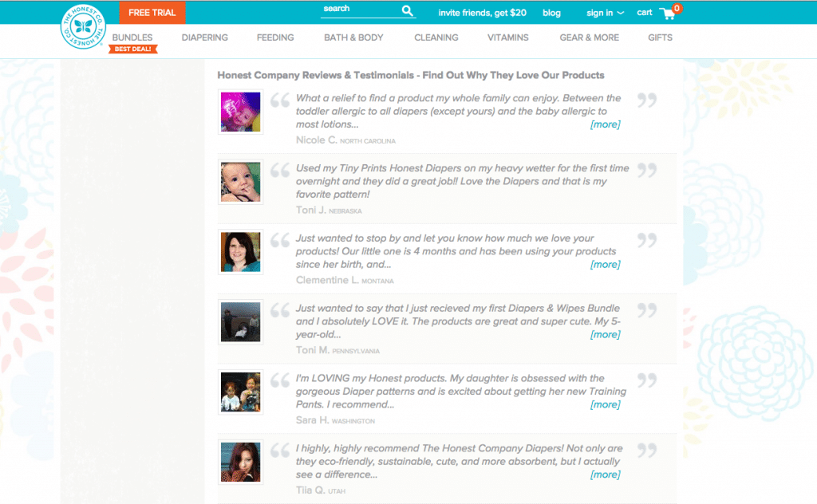Click the FREE TRIAL button
This screenshot has height=504, width=817.
152,13
